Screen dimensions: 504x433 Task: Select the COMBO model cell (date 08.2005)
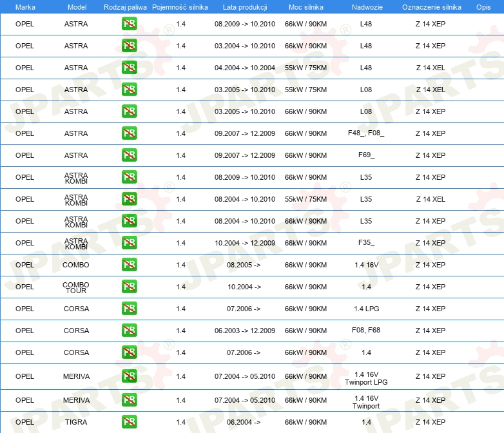click(76, 265)
